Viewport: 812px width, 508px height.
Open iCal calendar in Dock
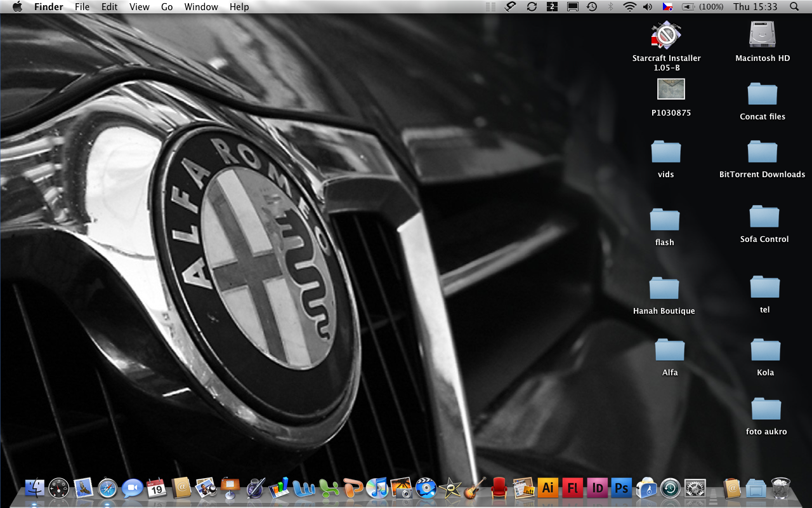(156, 488)
